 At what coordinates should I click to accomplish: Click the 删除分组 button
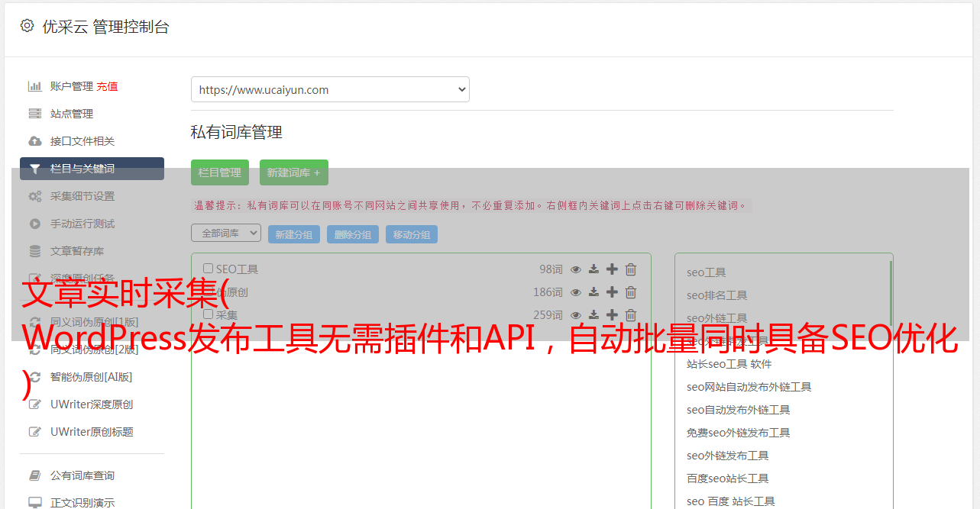(353, 234)
